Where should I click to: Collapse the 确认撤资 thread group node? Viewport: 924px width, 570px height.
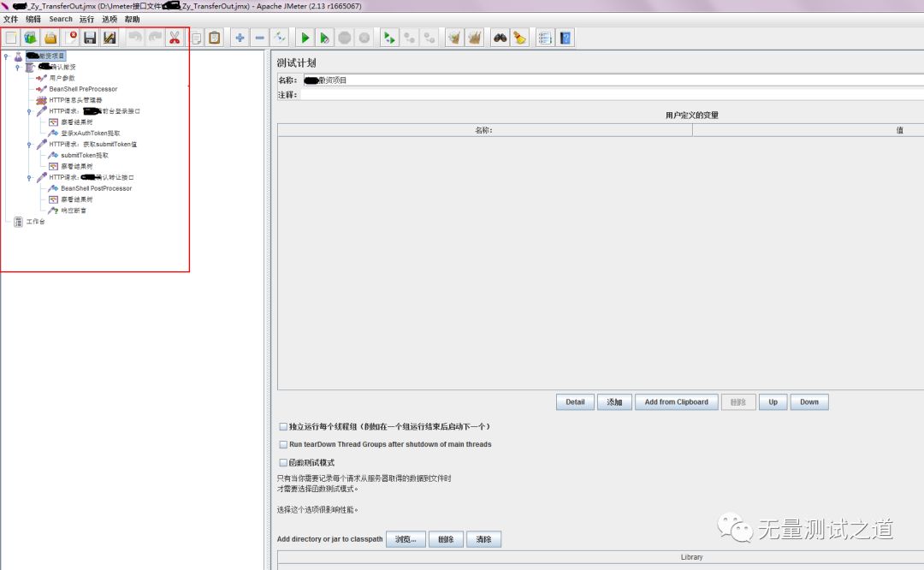(x=17, y=67)
